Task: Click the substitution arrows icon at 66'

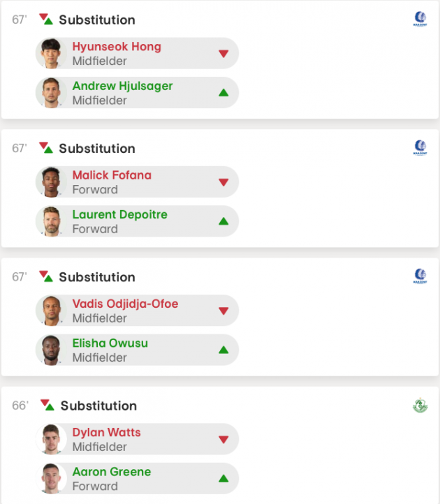Action: (x=47, y=405)
